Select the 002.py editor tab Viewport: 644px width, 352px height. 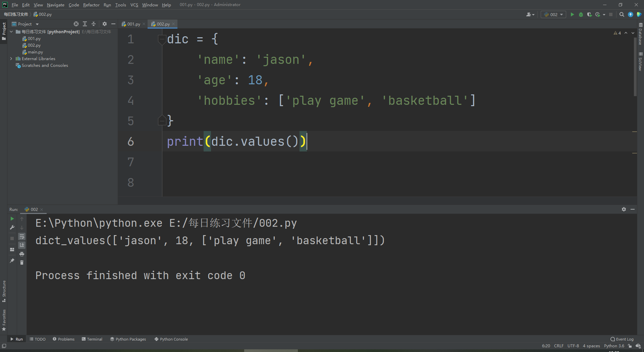click(x=163, y=24)
